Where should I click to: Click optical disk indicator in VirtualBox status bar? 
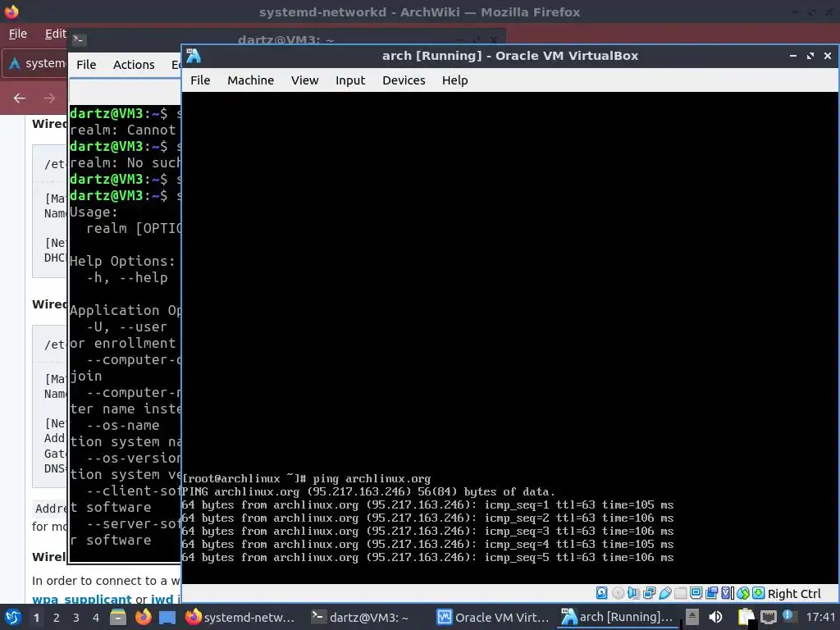619,593
